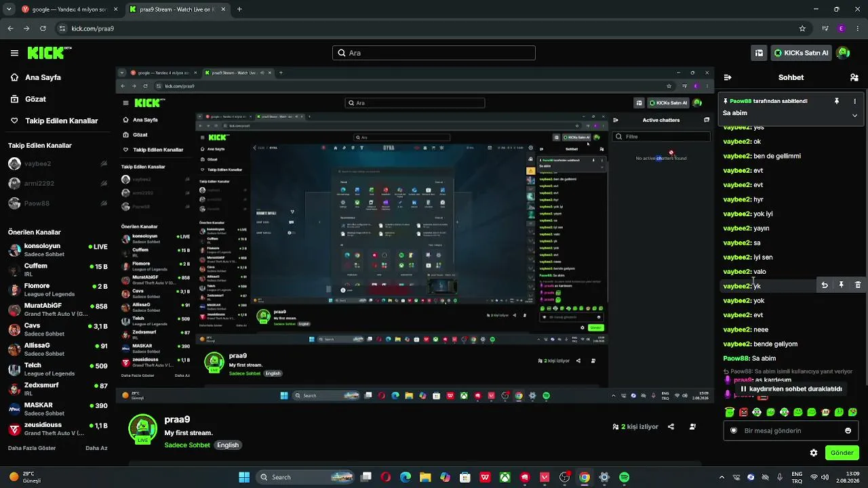Click praa9 streamer avatar
The width and height of the screenshot is (868, 488).
coord(142,430)
